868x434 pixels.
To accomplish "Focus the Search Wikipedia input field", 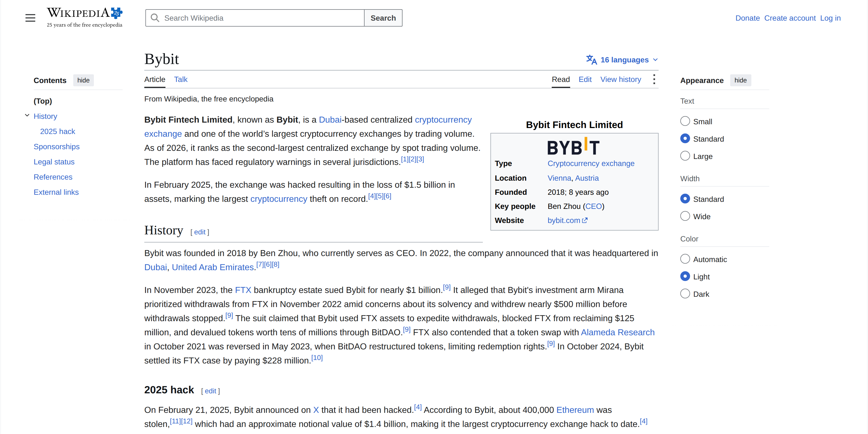I will [x=255, y=18].
